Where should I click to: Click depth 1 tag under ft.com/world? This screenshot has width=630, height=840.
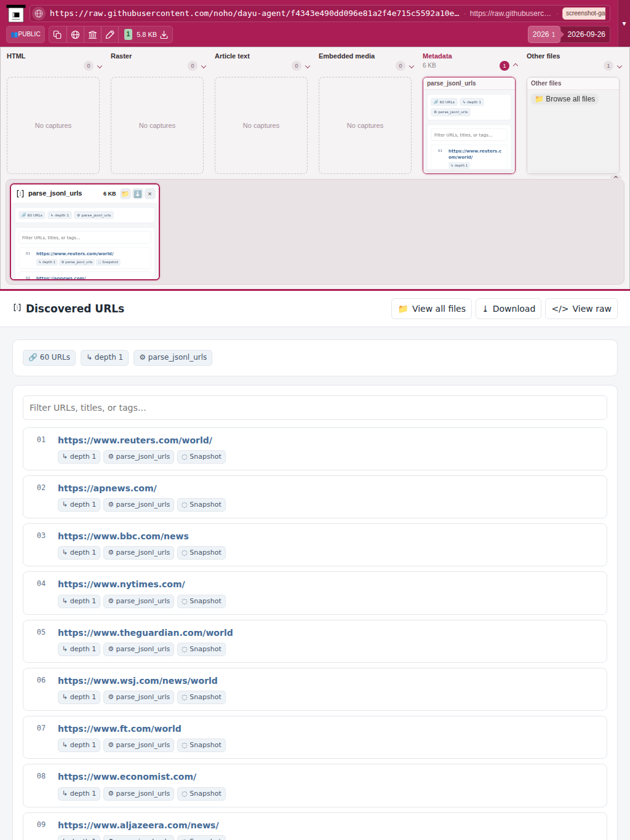[x=79, y=745]
